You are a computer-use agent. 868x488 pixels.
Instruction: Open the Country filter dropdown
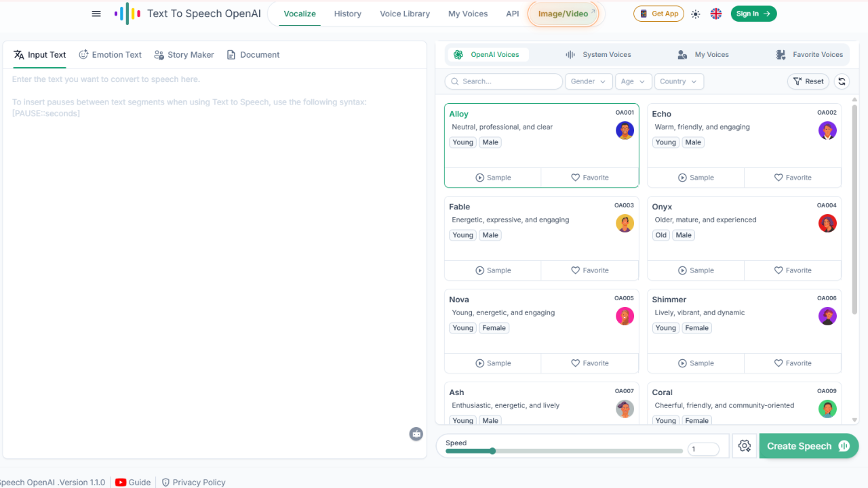[679, 81]
